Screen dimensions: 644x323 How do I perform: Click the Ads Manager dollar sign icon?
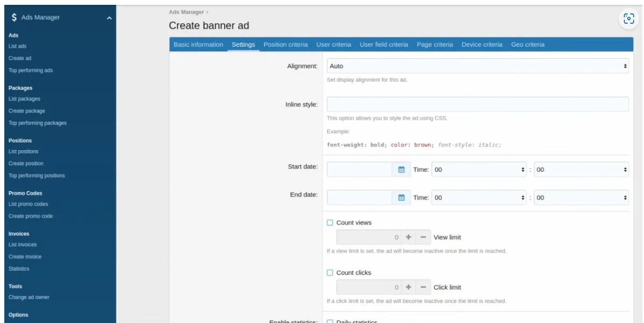click(x=14, y=18)
